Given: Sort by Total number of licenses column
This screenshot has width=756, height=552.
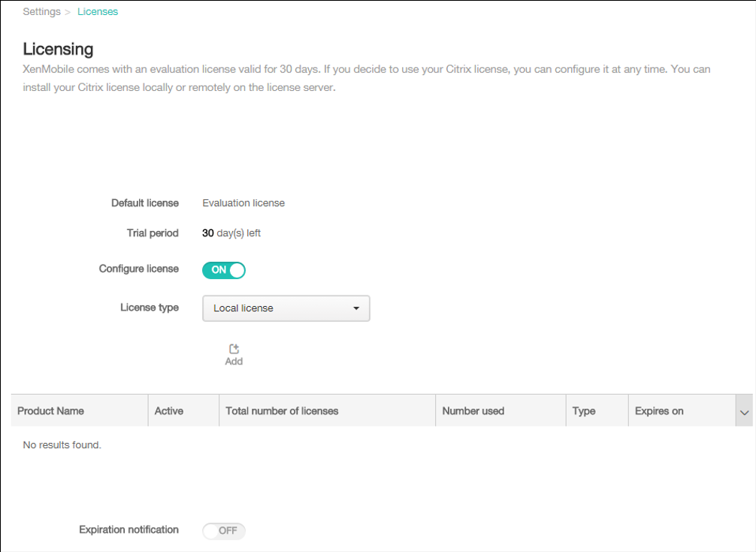Looking at the screenshot, I should [283, 411].
